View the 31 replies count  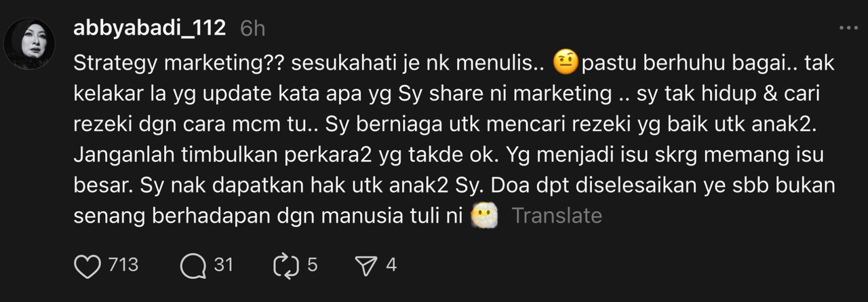tap(224, 265)
